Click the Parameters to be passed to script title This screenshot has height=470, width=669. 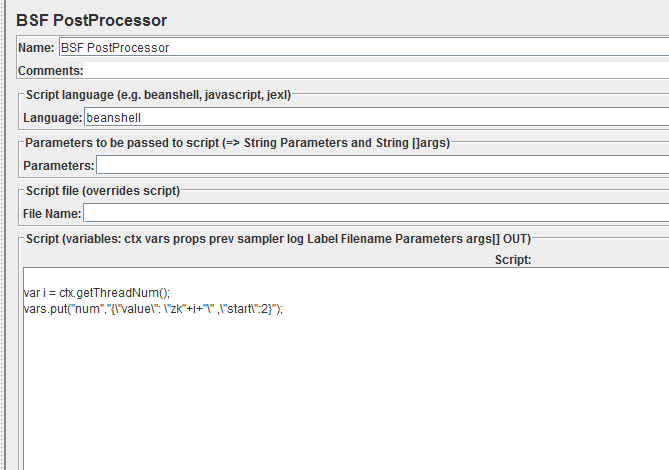[238, 142]
